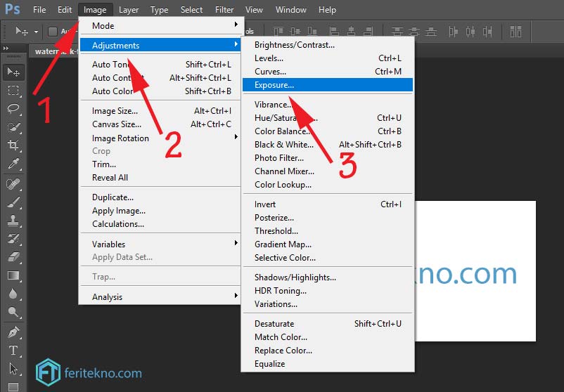Screen dimensions: 564x392
Task: Choose Posterize... adjustment
Action: 328,217
